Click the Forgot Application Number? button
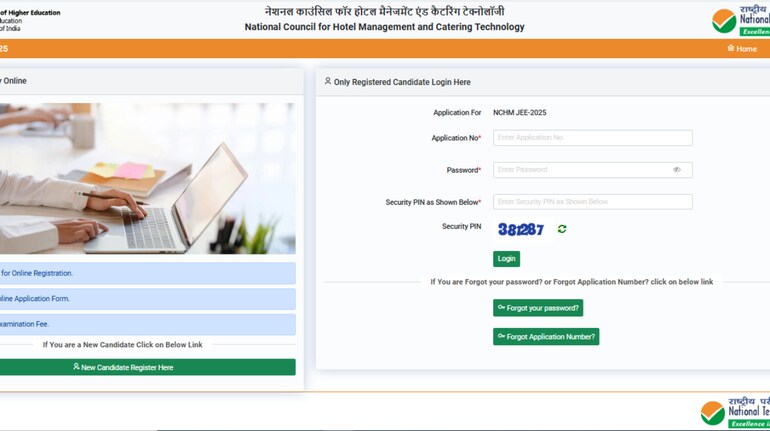The image size is (770, 431). (x=546, y=337)
